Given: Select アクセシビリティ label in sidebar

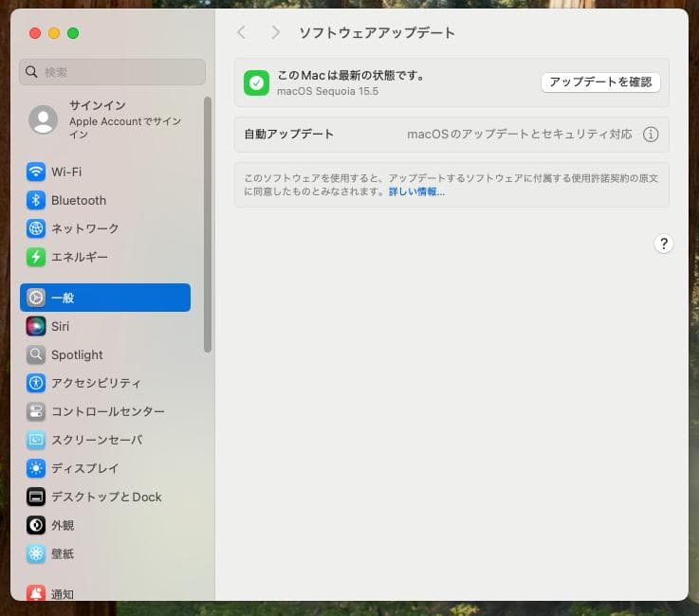Looking at the screenshot, I should coord(96,383).
